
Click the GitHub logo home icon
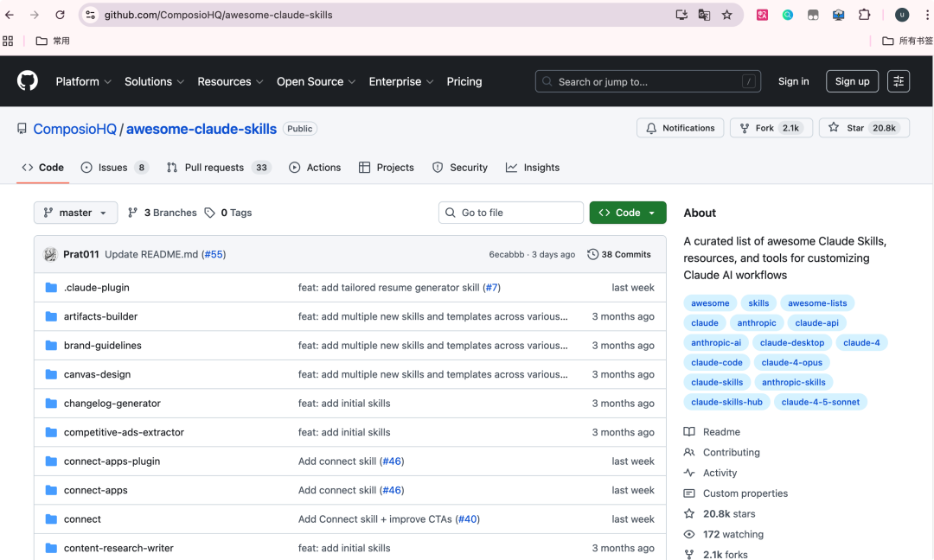pos(28,81)
